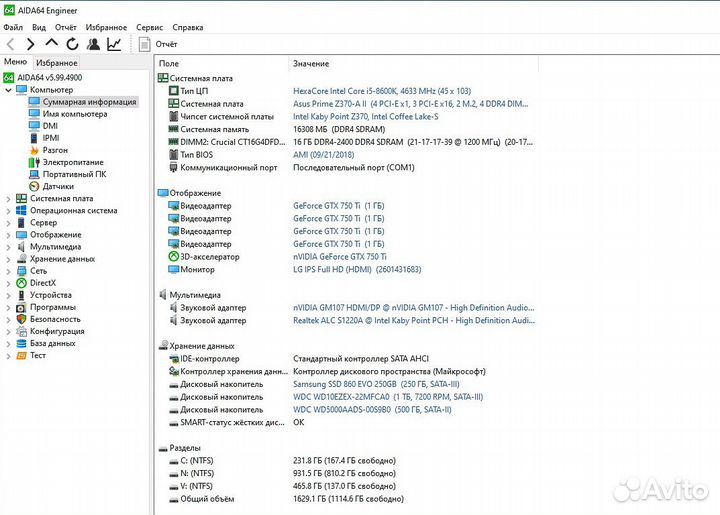Expand the Отображение tree node
This screenshot has width=720, height=515.
8,235
